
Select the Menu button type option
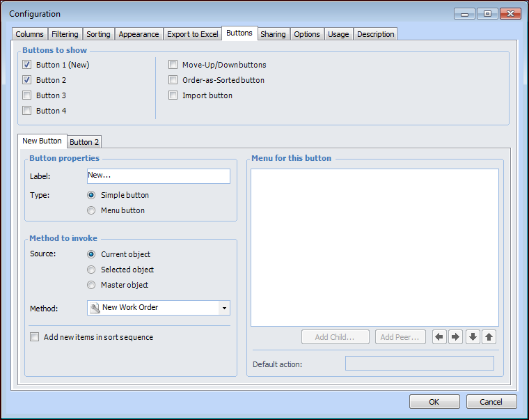91,210
